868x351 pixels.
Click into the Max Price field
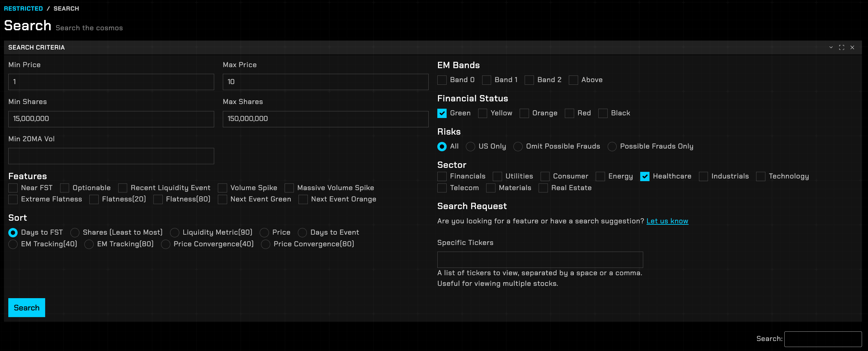pyautogui.click(x=325, y=82)
